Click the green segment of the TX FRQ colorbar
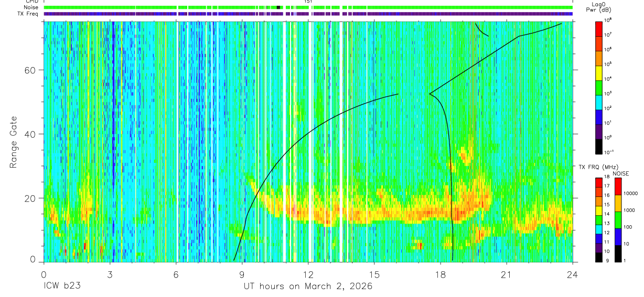644x297 pixels. tap(599, 219)
